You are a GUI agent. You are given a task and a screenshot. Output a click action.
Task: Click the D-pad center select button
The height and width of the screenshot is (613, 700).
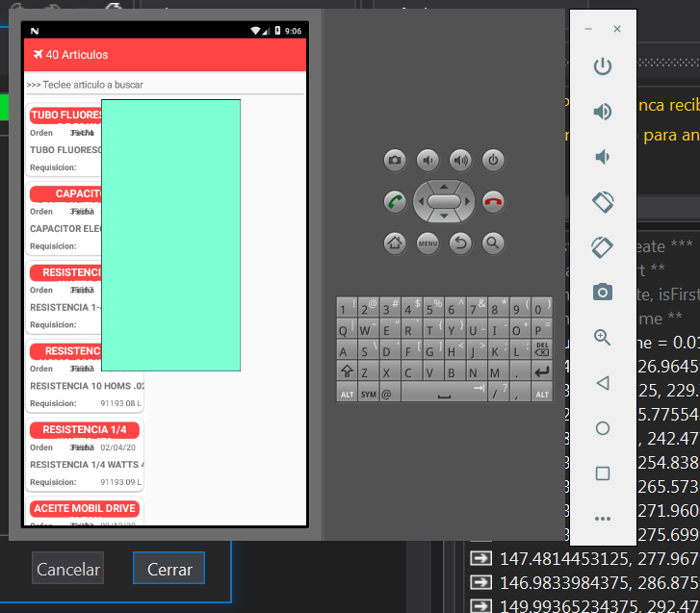(444, 202)
